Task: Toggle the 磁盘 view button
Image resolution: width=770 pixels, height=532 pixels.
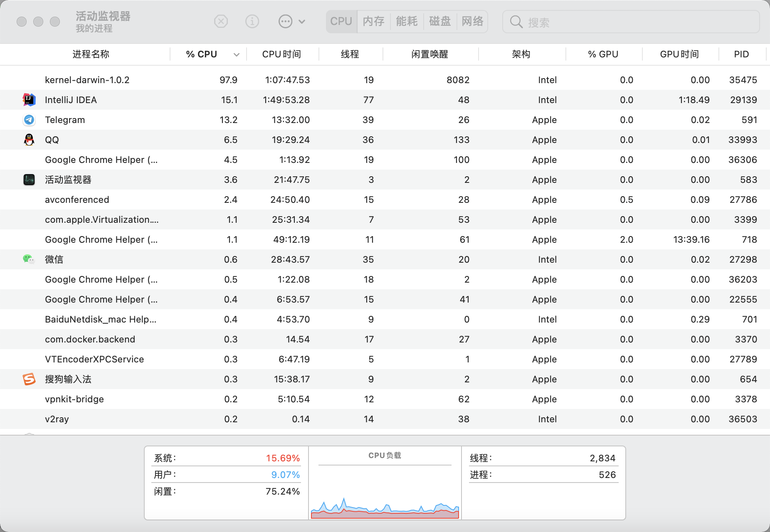Action: click(440, 21)
